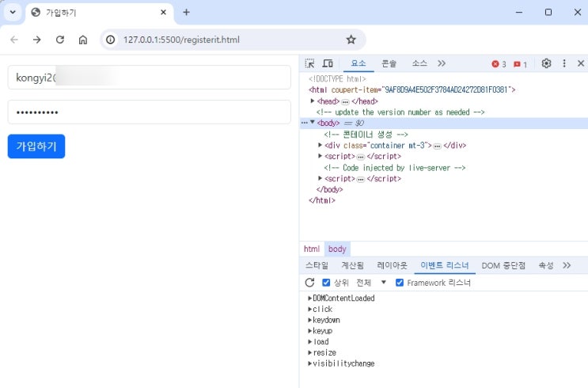Expand the load event listener entry
Image resolution: width=588 pixels, height=388 pixels.
click(309, 341)
